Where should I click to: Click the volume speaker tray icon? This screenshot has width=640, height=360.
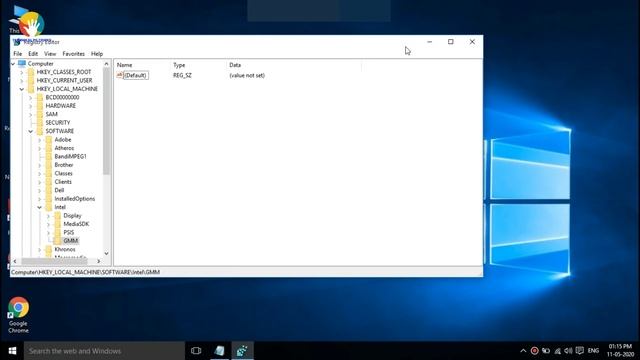pos(568,351)
